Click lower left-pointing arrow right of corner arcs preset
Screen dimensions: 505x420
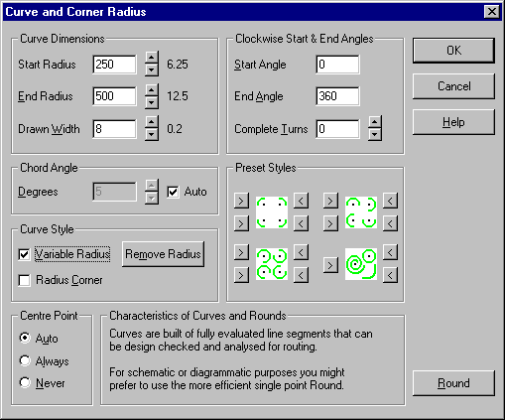[x=301, y=223]
